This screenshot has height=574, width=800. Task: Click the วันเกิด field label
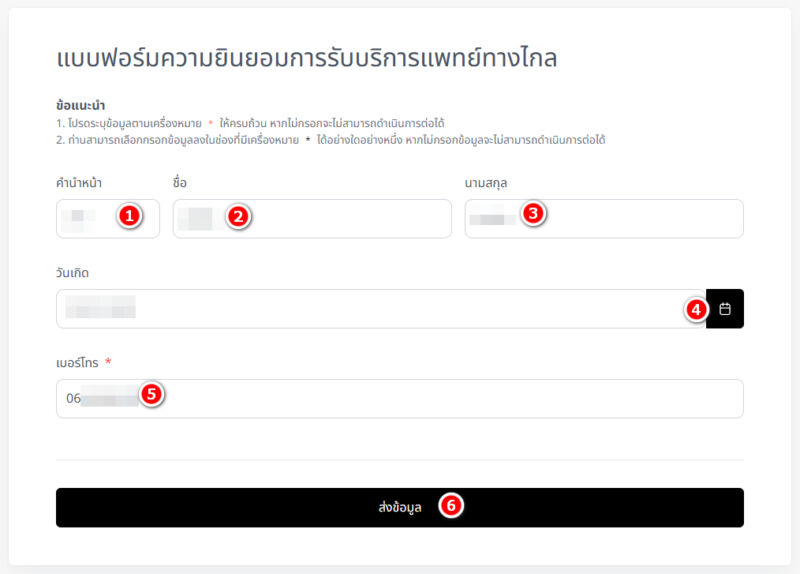click(74, 272)
